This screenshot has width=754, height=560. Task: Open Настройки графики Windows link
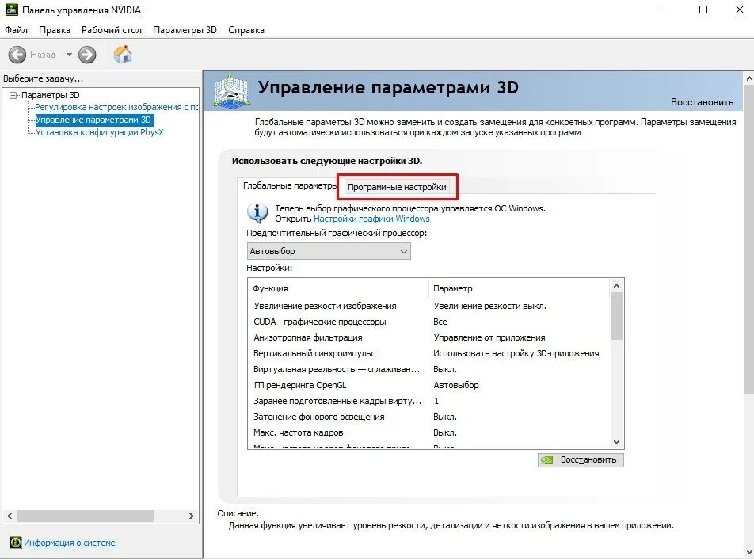(x=371, y=219)
